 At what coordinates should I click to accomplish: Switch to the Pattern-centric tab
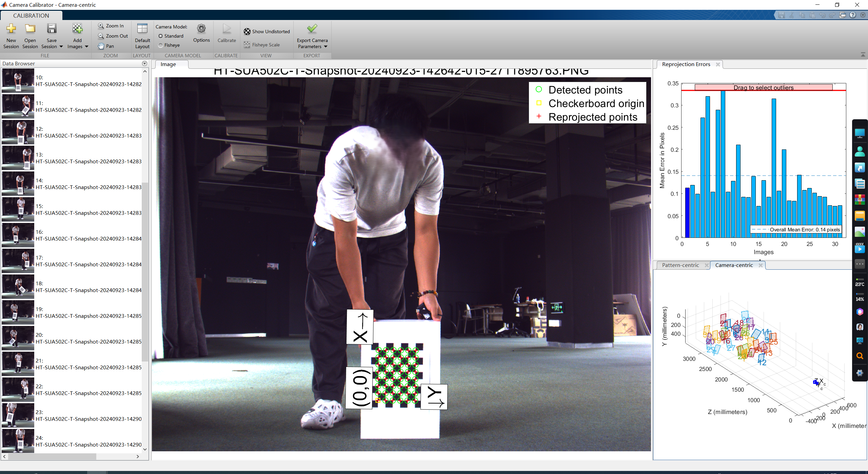click(x=680, y=265)
